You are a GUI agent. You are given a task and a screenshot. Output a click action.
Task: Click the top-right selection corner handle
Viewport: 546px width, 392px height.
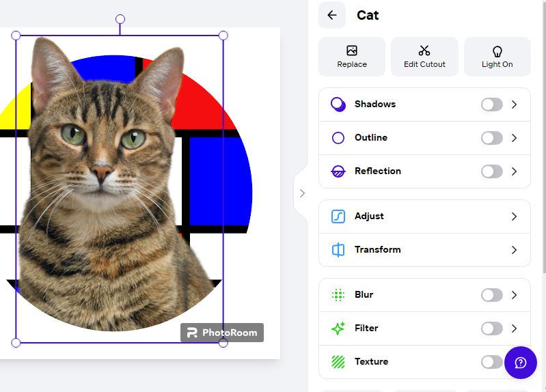tap(223, 35)
